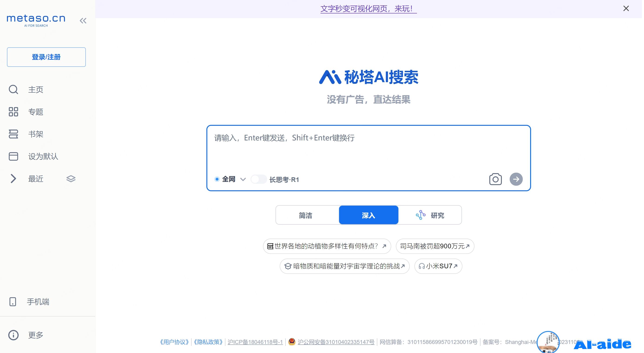Click the 最近 menu label
The height and width of the screenshot is (353, 644).
pyautogui.click(x=36, y=179)
